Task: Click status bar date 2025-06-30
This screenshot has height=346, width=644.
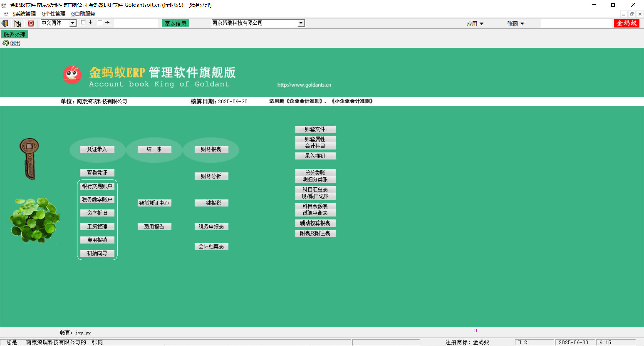Action: [574, 342]
